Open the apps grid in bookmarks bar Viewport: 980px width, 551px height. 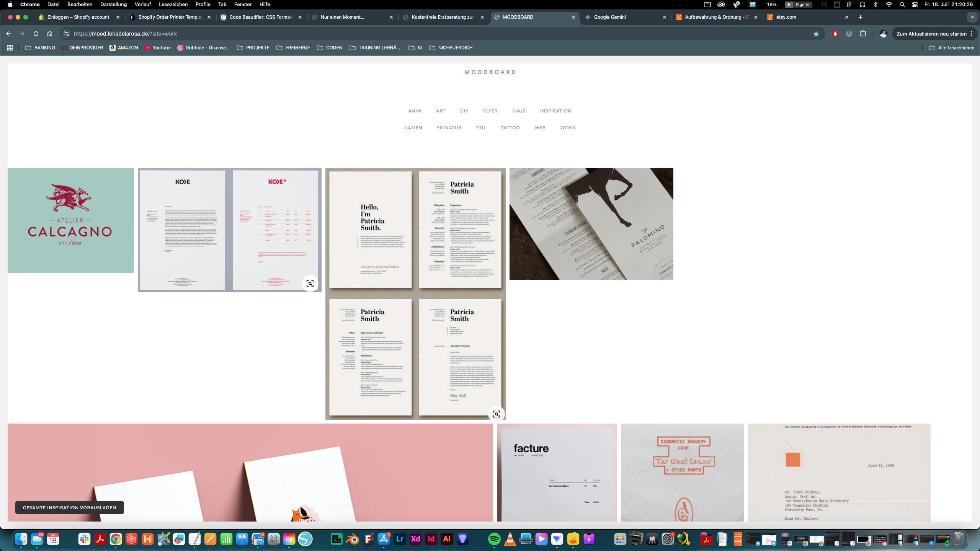coord(10,48)
